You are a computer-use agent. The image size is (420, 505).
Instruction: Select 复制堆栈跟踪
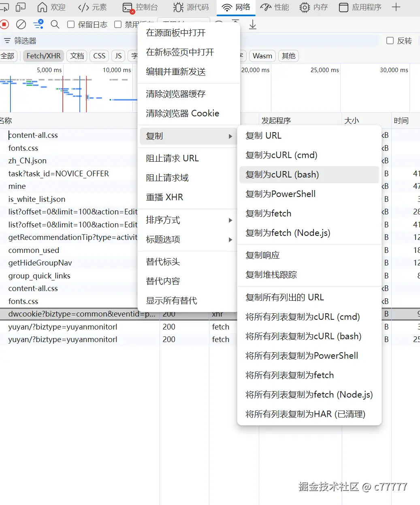309,275
